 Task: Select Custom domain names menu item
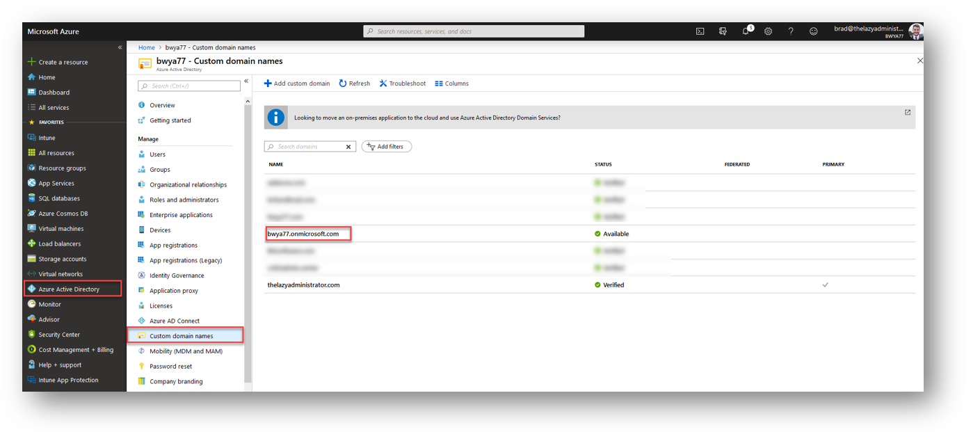(x=185, y=335)
